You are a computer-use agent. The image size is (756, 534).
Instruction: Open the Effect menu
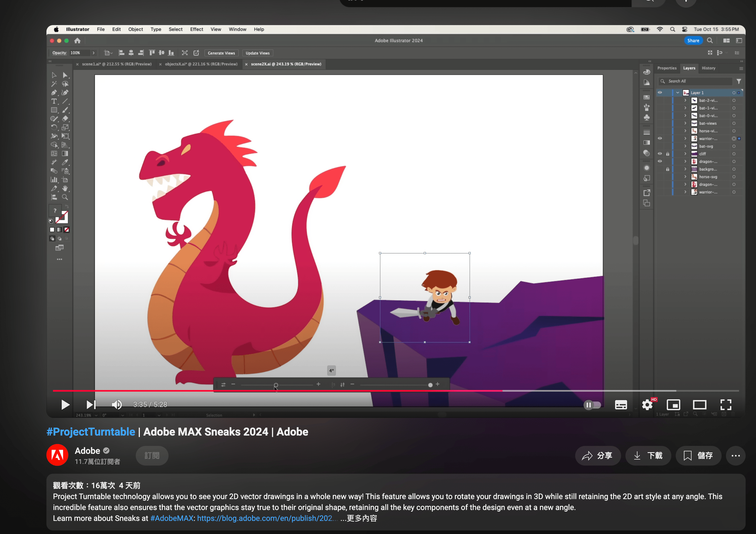196,29
